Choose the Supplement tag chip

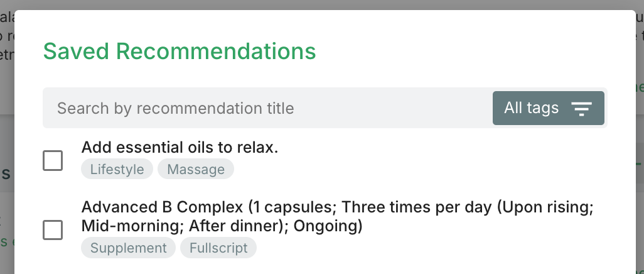click(129, 248)
